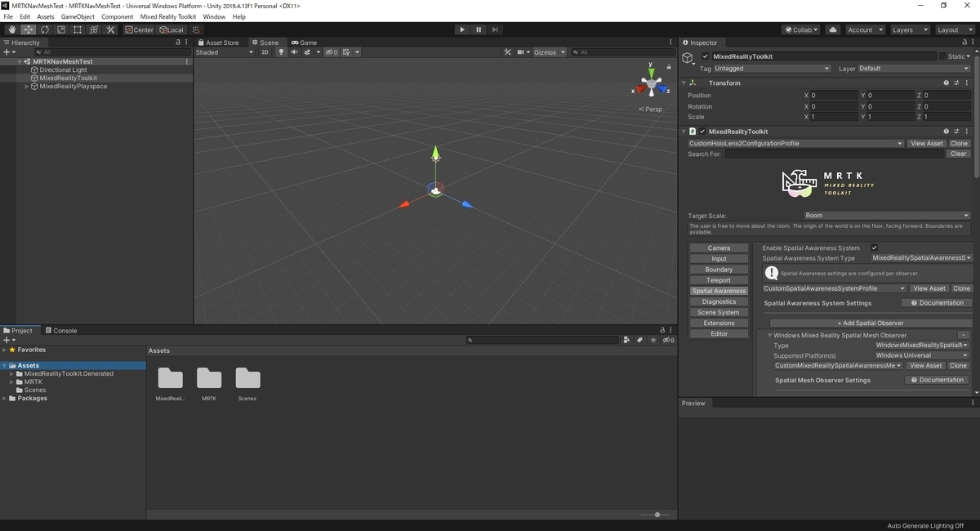The image size is (980, 531).
Task: Click the Pause button
Action: [x=479, y=29]
